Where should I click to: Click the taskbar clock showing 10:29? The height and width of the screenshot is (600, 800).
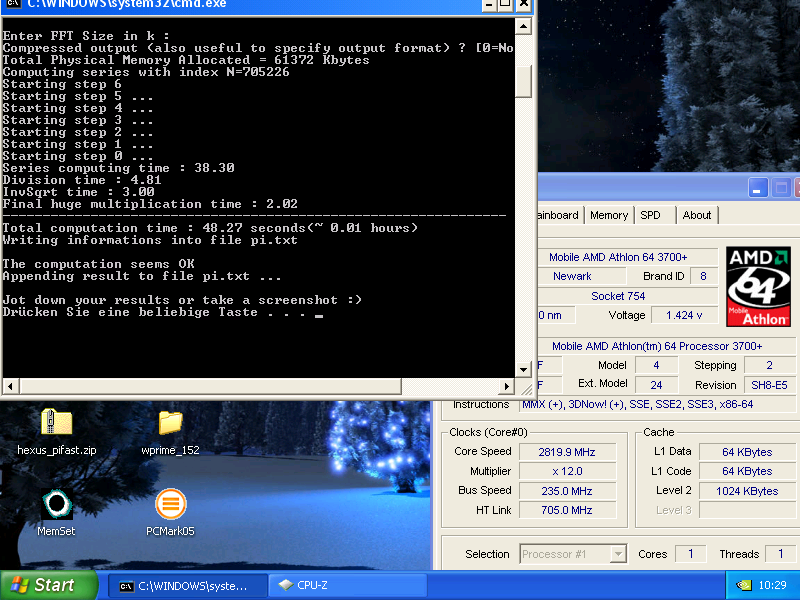pyautogui.click(x=772, y=585)
